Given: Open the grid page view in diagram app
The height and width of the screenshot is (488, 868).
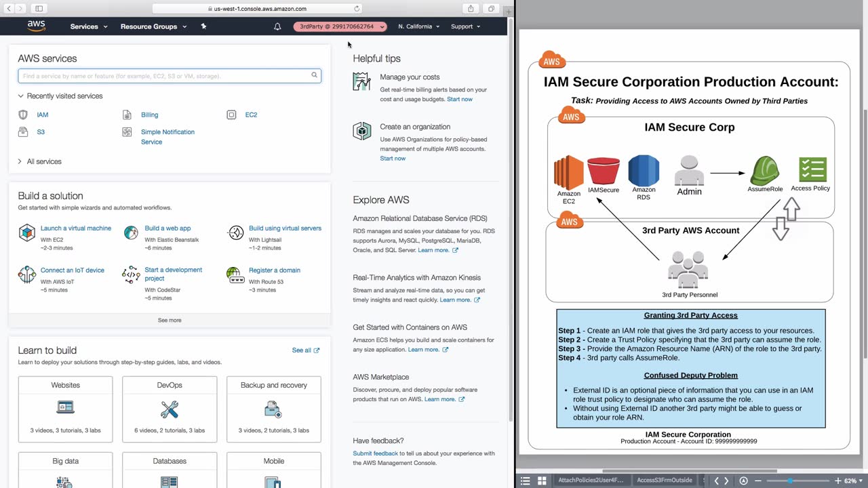Looking at the screenshot, I should [542, 481].
